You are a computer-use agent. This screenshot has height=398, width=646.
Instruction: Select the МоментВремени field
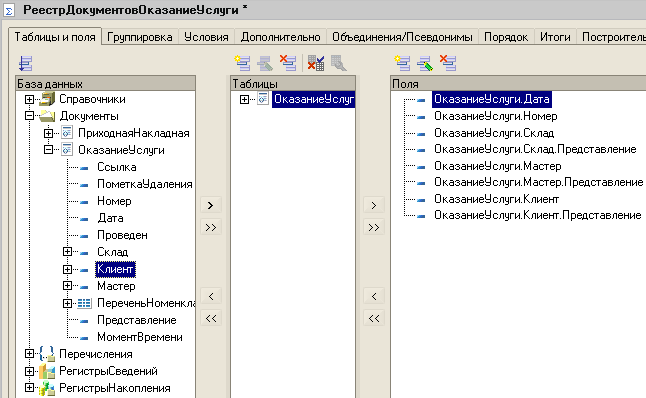140,337
